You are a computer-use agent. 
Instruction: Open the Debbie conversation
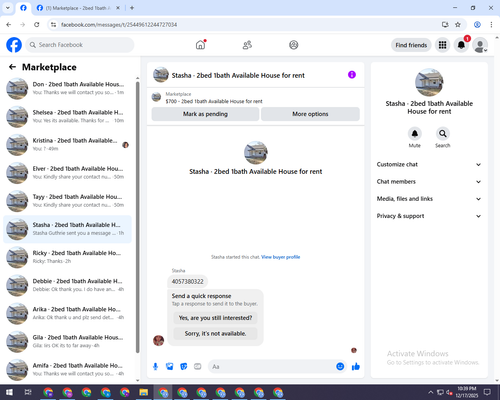coord(68,285)
